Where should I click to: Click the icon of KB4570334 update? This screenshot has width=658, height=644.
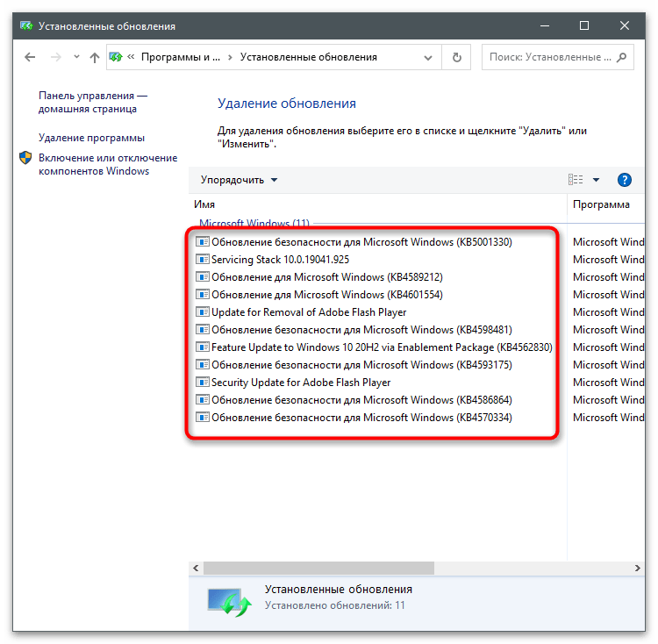click(203, 418)
